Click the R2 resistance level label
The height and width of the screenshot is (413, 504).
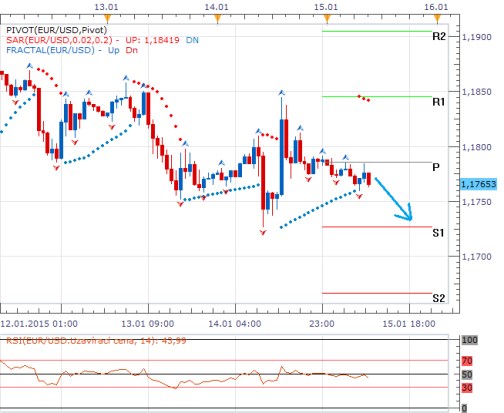[x=439, y=36]
